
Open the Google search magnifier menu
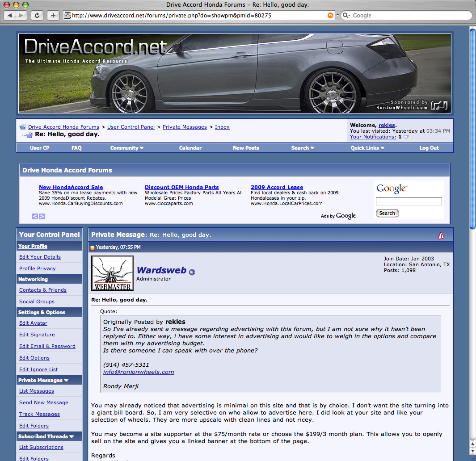coord(346,15)
